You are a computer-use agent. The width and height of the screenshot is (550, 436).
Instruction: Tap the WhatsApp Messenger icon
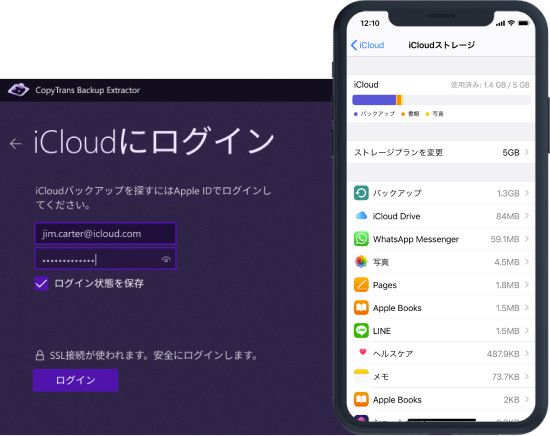[x=361, y=239]
